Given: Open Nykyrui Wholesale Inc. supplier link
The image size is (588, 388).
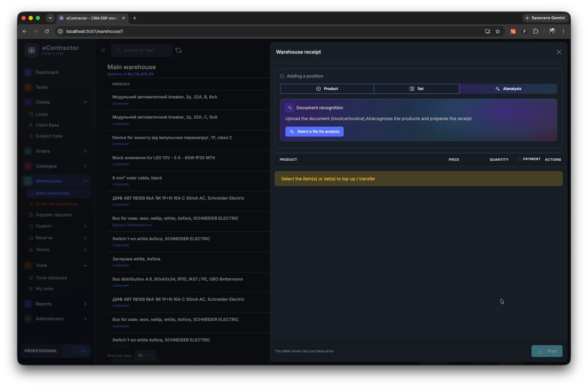Looking at the screenshot, I should pos(132,225).
